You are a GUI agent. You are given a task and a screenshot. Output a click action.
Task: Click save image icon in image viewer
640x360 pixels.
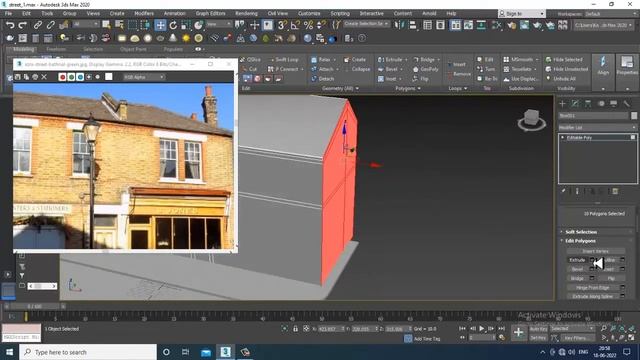(x=18, y=77)
